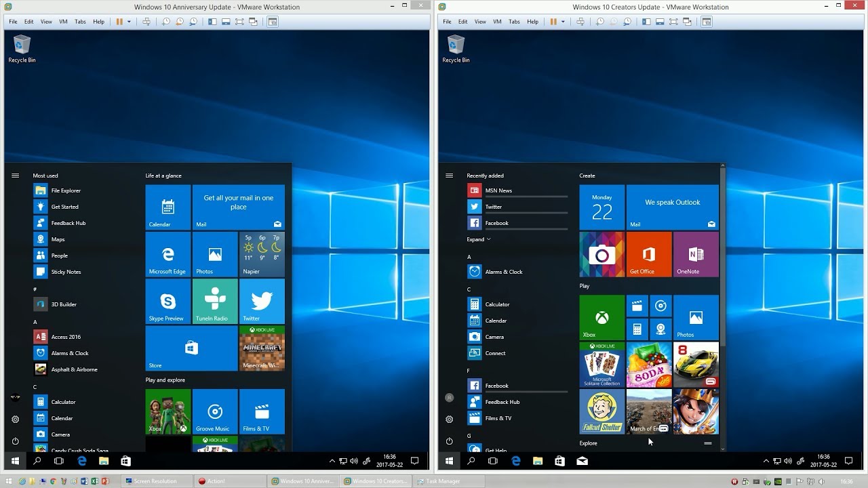Open MSN News in Recently added
Viewport: 868px width, 488px height.
518,190
